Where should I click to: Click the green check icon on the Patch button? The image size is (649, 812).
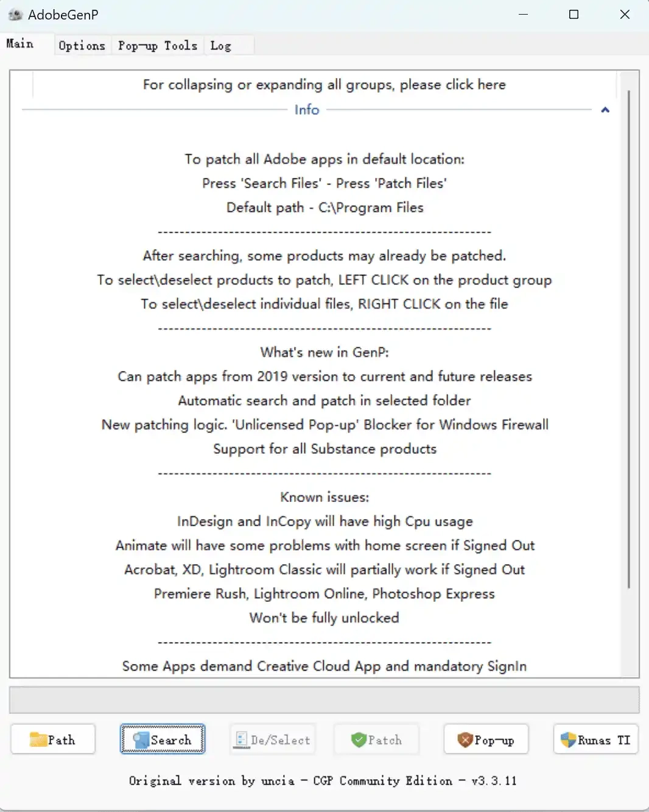pos(358,739)
